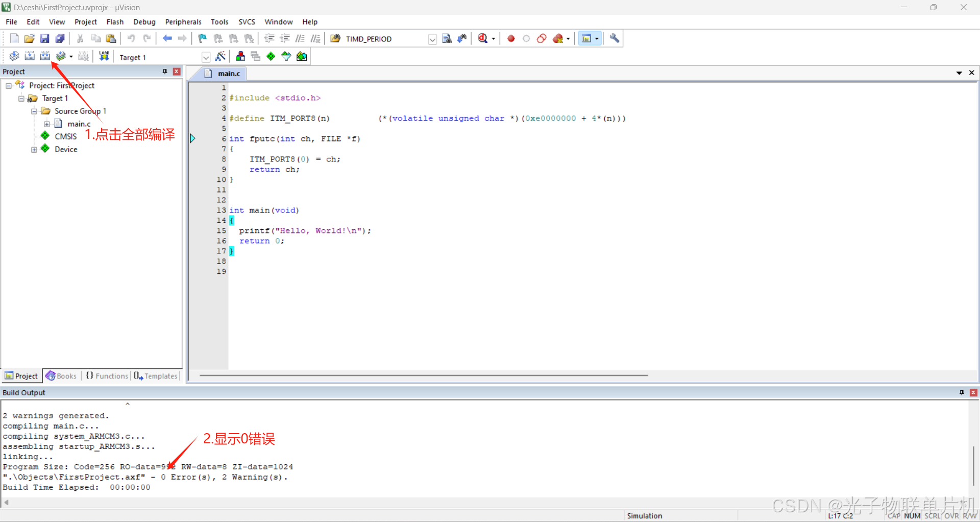Start or stop debug session
Screen dimensions: 980x522
pyautogui.click(x=482, y=38)
